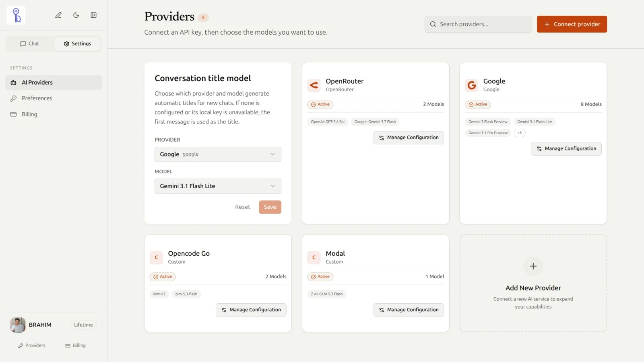The image size is (644, 362).
Task: Switch to the Chat tab
Action: (x=30, y=44)
